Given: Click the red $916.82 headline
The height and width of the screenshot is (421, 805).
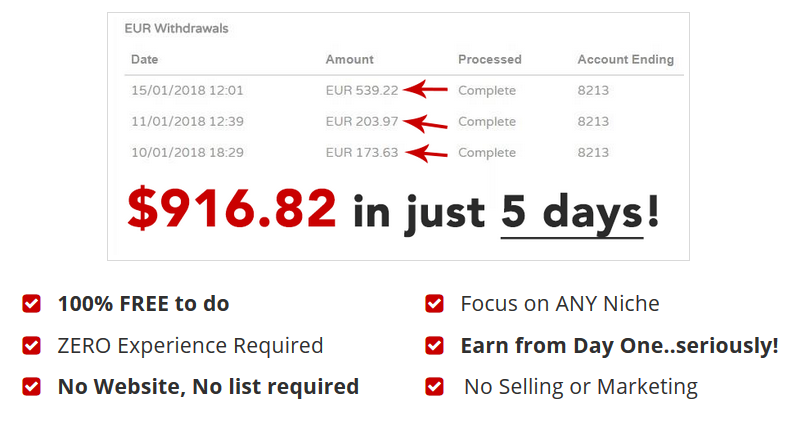Looking at the screenshot, I should 232,208.
